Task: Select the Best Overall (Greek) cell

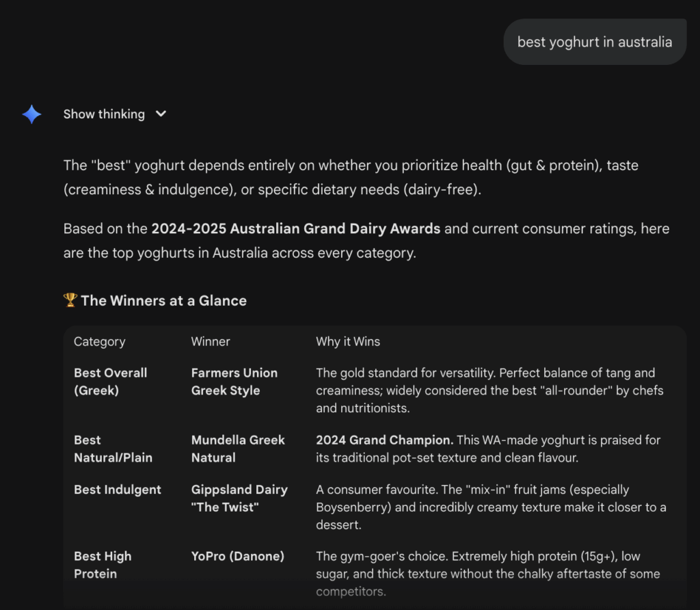Action: tap(110, 382)
